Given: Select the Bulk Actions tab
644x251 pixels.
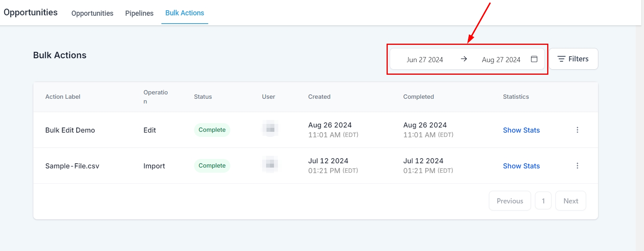Looking at the screenshot, I should (185, 13).
